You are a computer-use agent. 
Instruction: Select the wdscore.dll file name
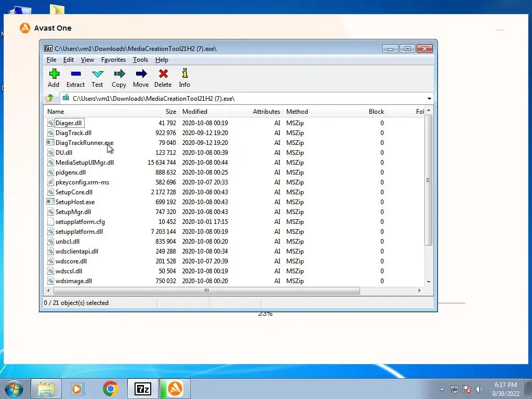coord(71,261)
